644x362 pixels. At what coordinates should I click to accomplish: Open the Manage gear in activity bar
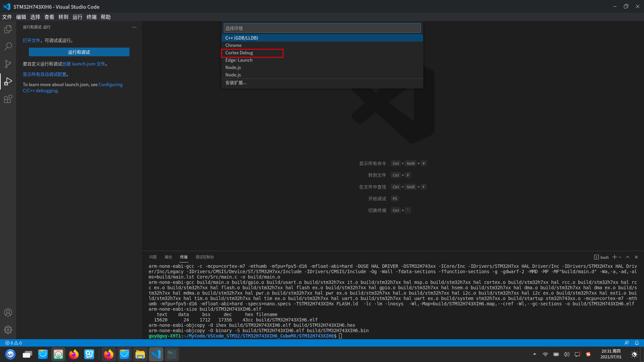[x=8, y=330]
